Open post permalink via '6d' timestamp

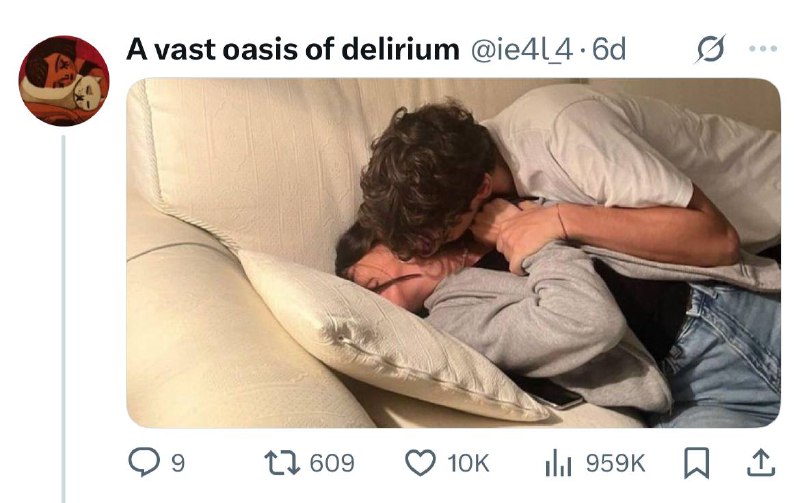609,49
